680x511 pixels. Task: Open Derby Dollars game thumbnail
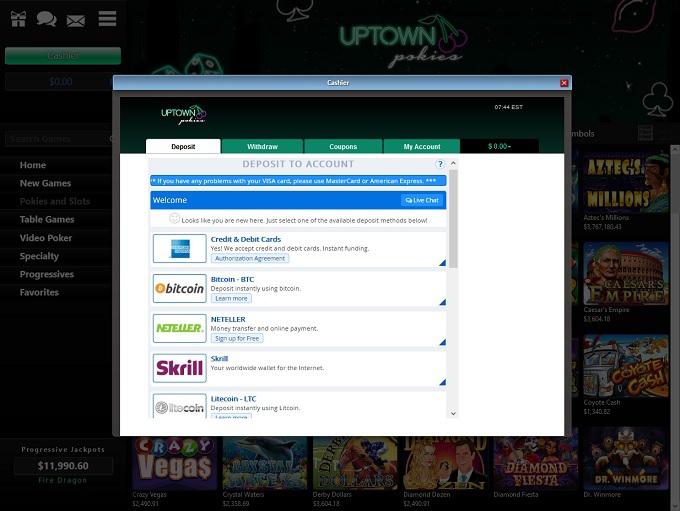point(355,463)
